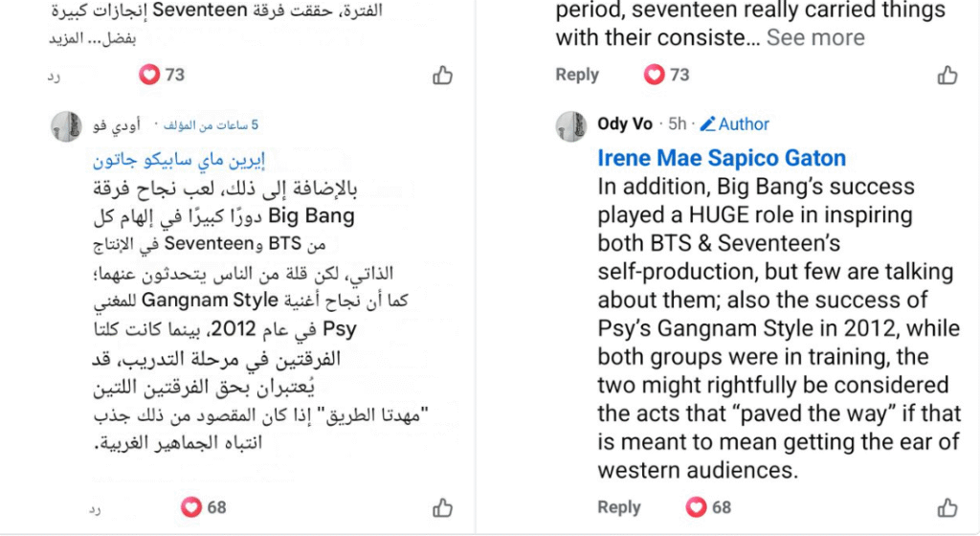The image size is (980, 536).
Task: Like the English comment with 73 reactions
Action: (x=947, y=76)
